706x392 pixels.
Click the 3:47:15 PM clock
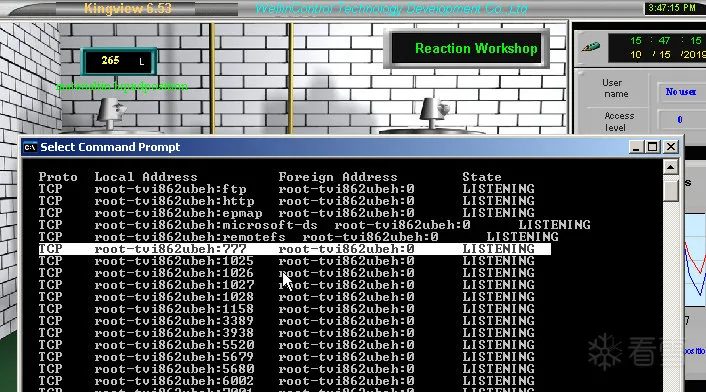(672, 8)
